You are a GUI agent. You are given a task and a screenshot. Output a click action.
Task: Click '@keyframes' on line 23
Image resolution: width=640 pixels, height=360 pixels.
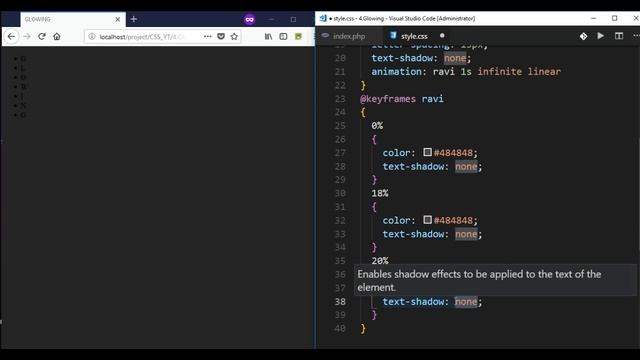388,99
